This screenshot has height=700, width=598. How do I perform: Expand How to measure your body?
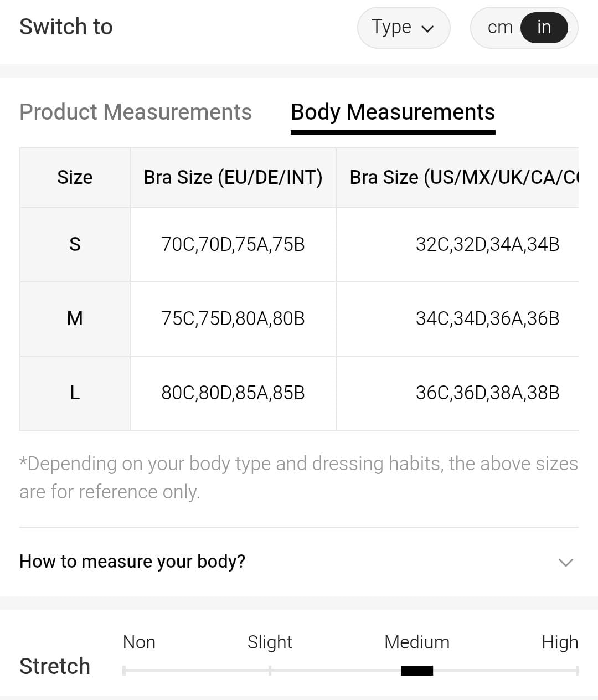(x=132, y=562)
